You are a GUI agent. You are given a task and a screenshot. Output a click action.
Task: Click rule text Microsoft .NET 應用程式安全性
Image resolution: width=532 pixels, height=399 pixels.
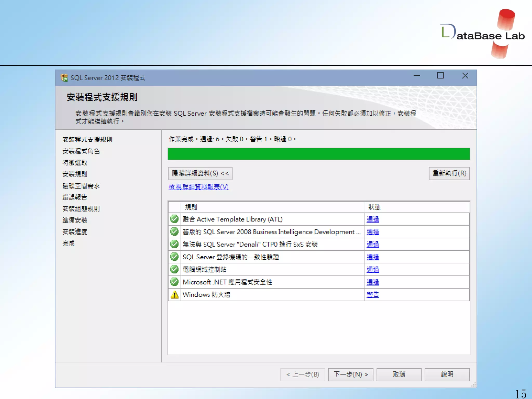pos(227,282)
